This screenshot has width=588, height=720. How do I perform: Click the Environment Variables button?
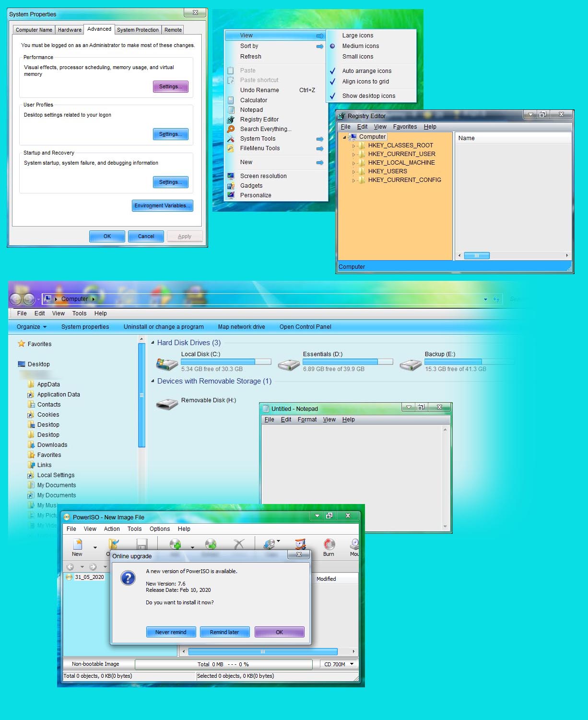tap(162, 205)
